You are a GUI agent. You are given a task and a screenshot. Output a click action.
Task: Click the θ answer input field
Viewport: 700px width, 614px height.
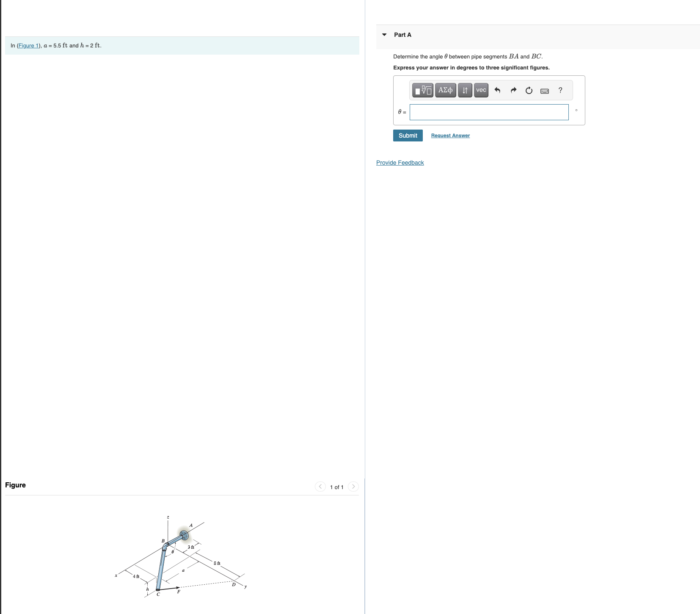pyautogui.click(x=489, y=112)
